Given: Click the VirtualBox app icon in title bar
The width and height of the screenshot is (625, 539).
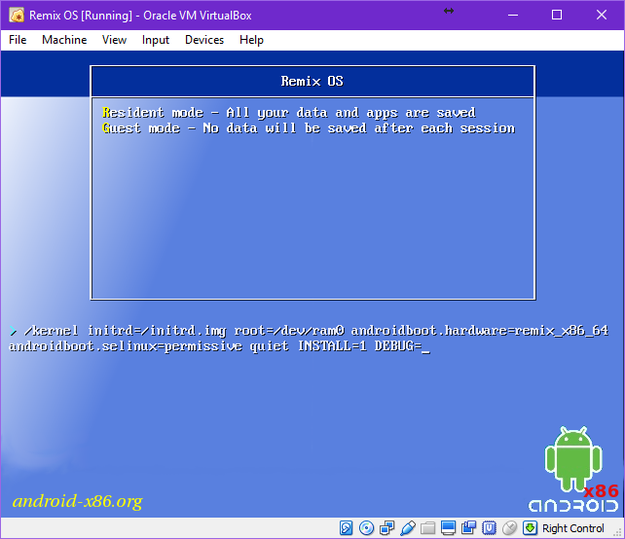Looking at the screenshot, I should pos(16,15).
